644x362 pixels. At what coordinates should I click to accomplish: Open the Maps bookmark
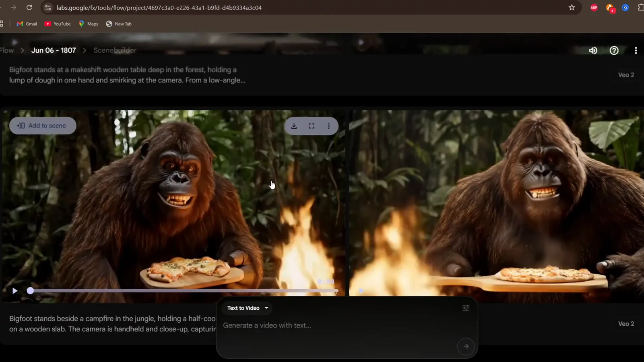point(89,24)
